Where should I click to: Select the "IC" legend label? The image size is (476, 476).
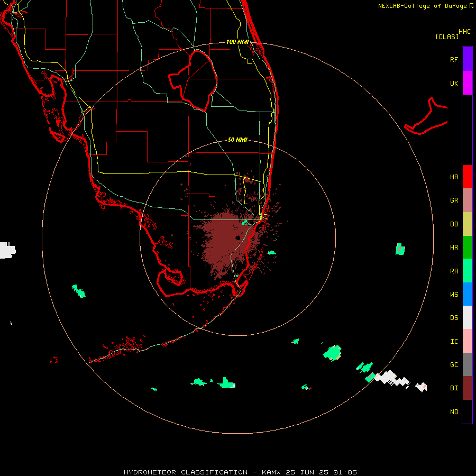454,342
